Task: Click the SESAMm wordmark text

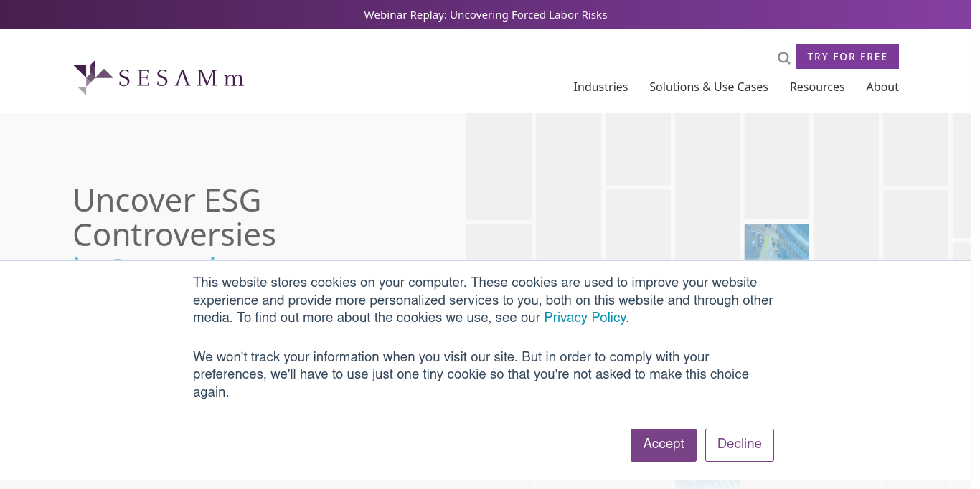Action: (182, 78)
